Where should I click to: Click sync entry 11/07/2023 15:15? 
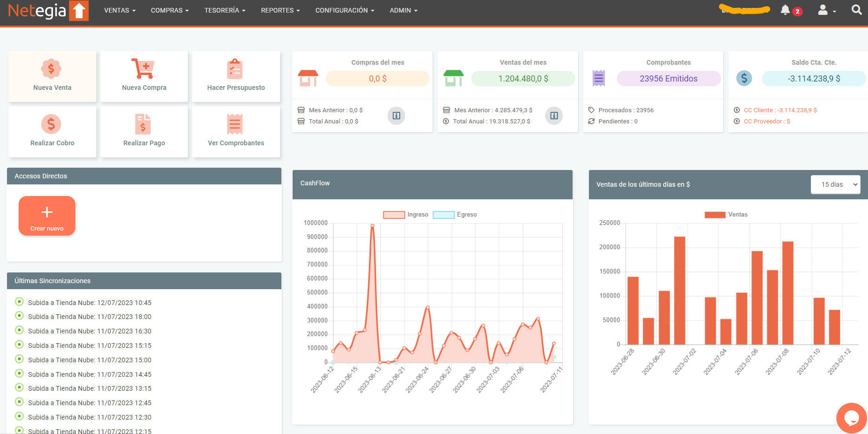[89, 346]
